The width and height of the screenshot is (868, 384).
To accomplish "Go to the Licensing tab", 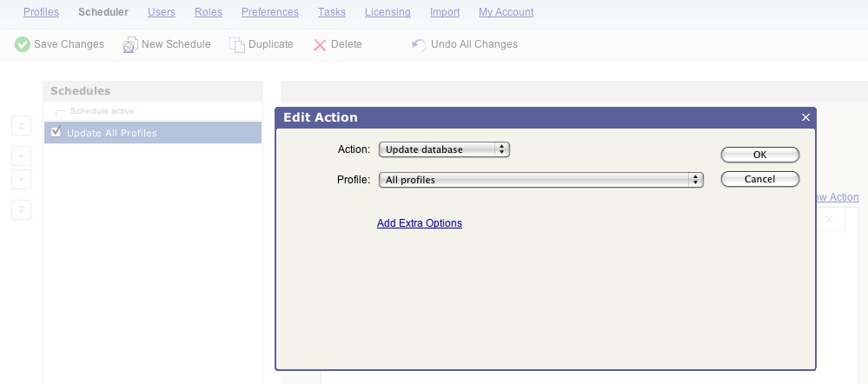I will click(387, 12).
